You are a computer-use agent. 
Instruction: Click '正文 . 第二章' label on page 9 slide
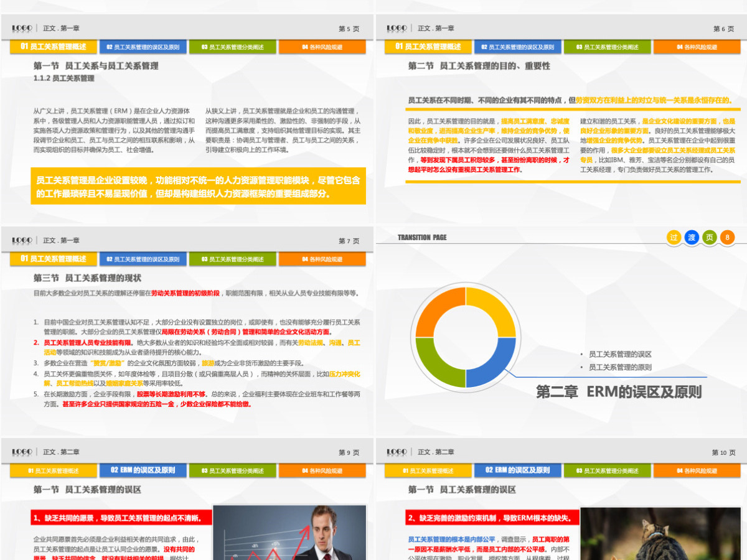(62, 452)
